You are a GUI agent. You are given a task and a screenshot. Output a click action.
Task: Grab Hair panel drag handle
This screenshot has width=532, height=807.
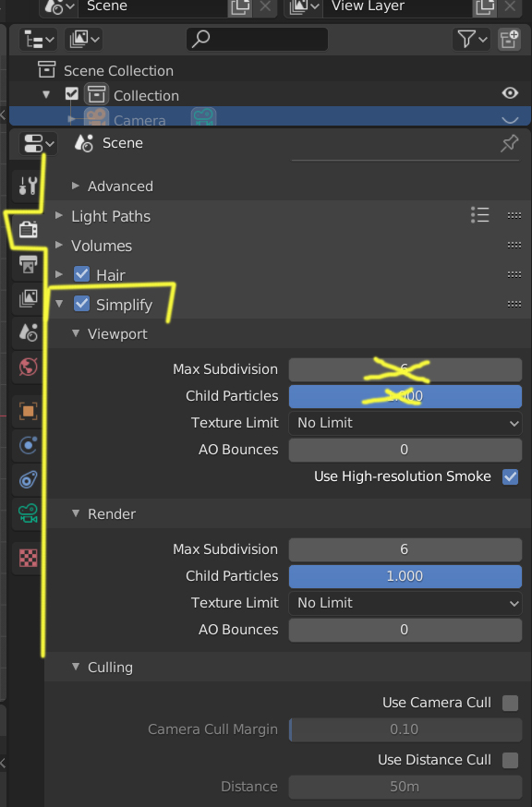[514, 275]
